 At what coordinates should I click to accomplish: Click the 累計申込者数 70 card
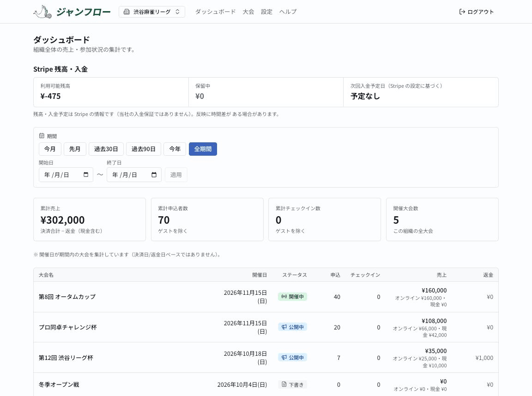point(207,219)
